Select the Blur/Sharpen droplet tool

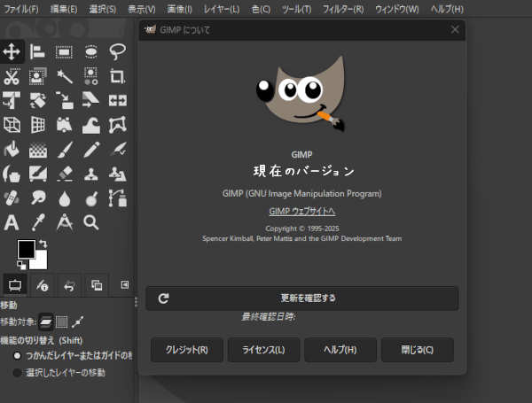[64, 198]
